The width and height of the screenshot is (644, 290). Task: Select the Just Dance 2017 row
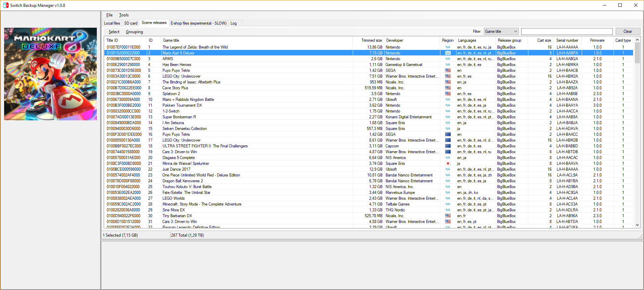pos(369,169)
